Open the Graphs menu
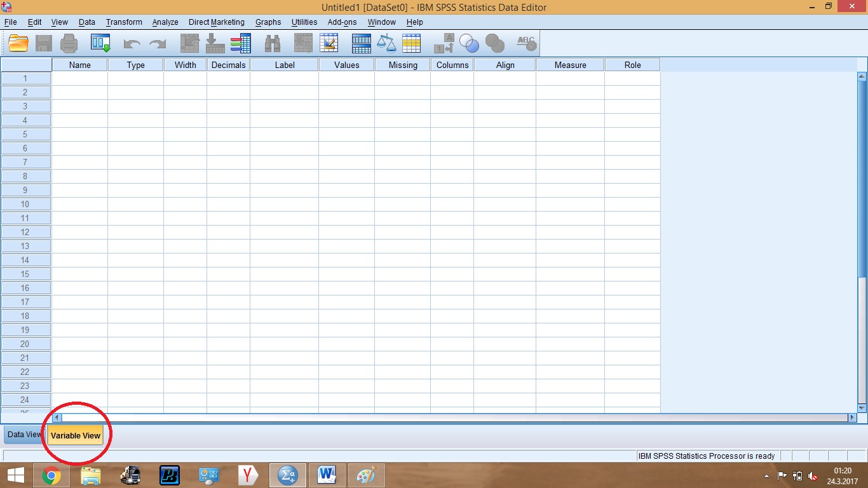 tap(268, 22)
